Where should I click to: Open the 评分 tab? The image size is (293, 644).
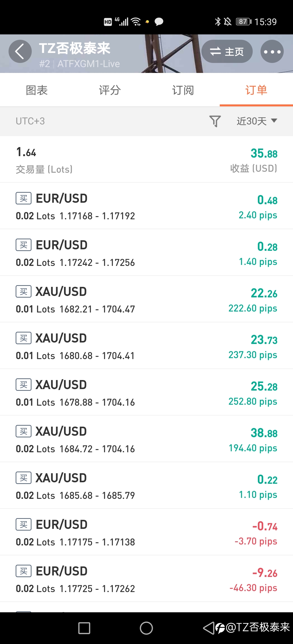tap(110, 90)
